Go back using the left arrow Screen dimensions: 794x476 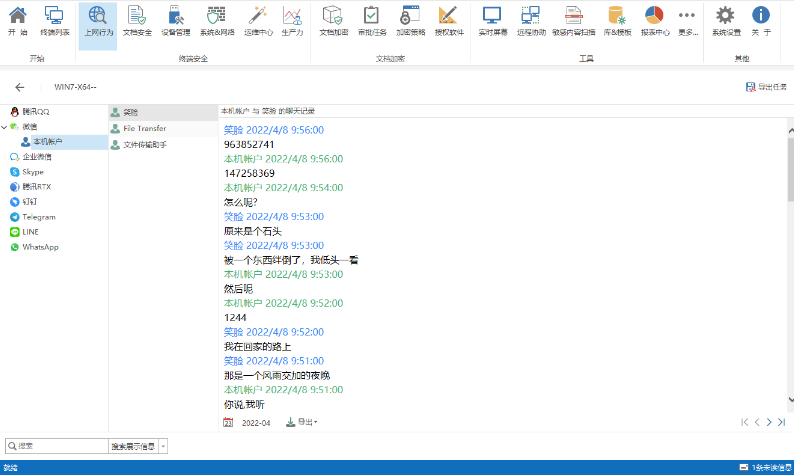(x=20, y=87)
